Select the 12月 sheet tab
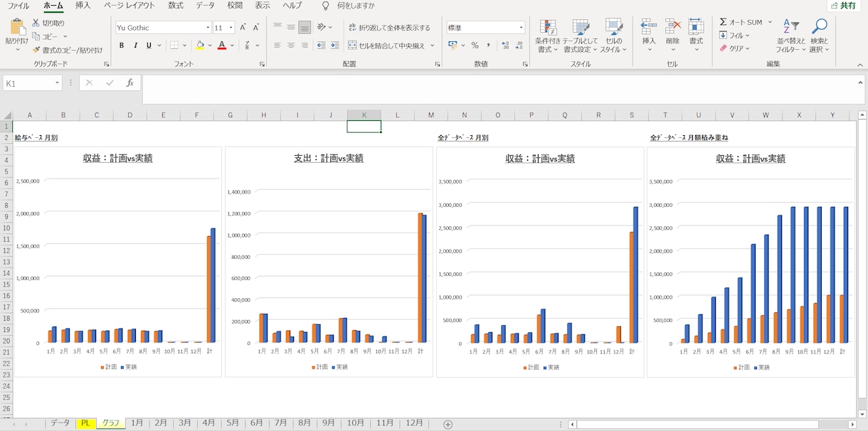This screenshot has width=868, height=431. (x=414, y=422)
